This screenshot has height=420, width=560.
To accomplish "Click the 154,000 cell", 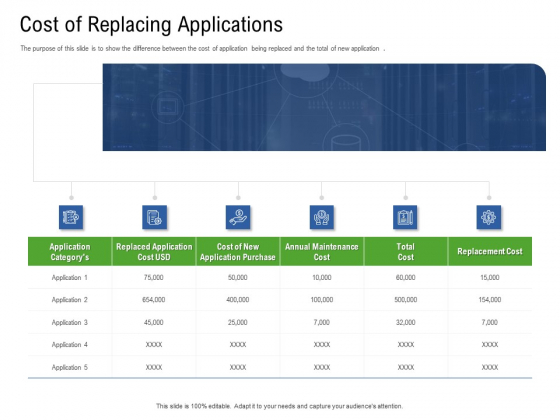I will pos(490,300).
